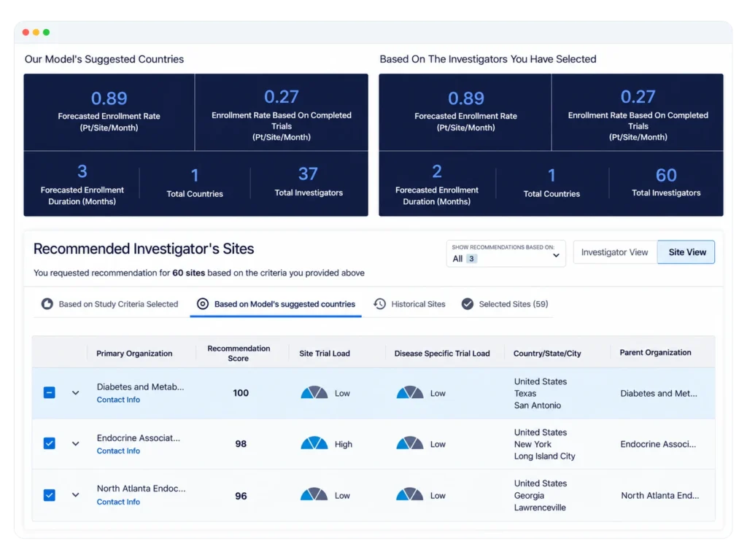Image resolution: width=747 pixels, height=560 pixels.
Task: Click the Country/State/City column header
Action: [547, 354]
